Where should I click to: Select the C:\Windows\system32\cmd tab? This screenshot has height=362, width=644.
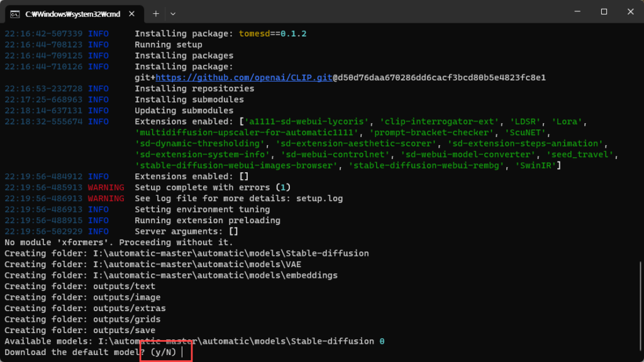[x=74, y=14]
